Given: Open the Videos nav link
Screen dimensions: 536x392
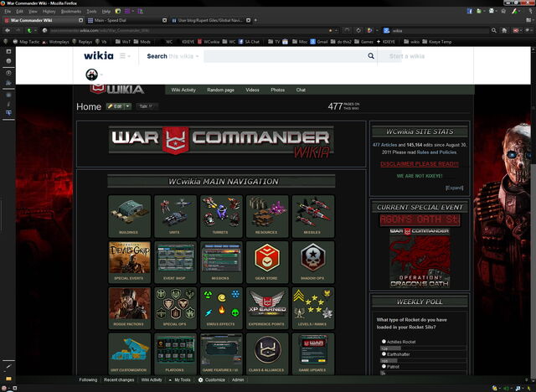Looking at the screenshot, I should coord(252,90).
